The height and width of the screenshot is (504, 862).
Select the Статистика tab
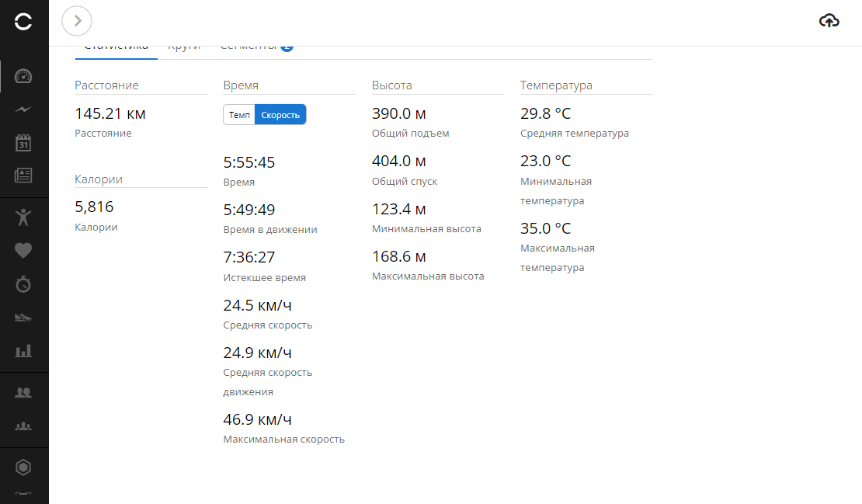click(x=116, y=48)
